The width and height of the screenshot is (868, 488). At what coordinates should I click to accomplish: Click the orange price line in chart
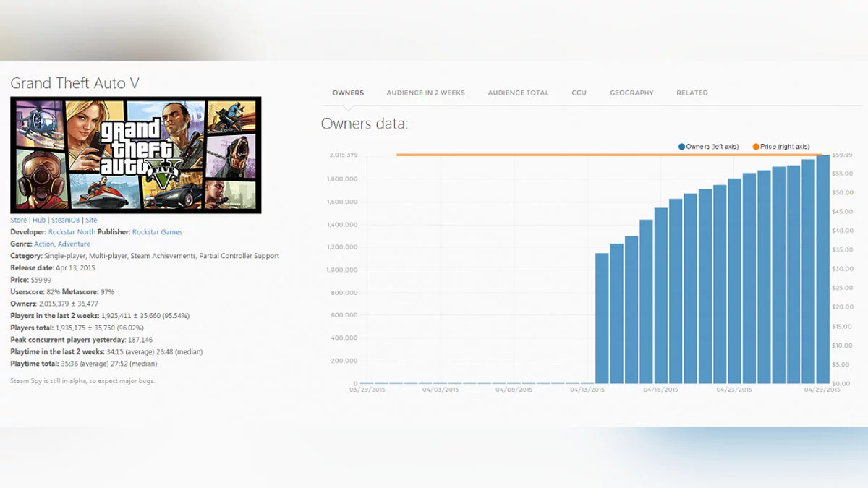(608, 155)
